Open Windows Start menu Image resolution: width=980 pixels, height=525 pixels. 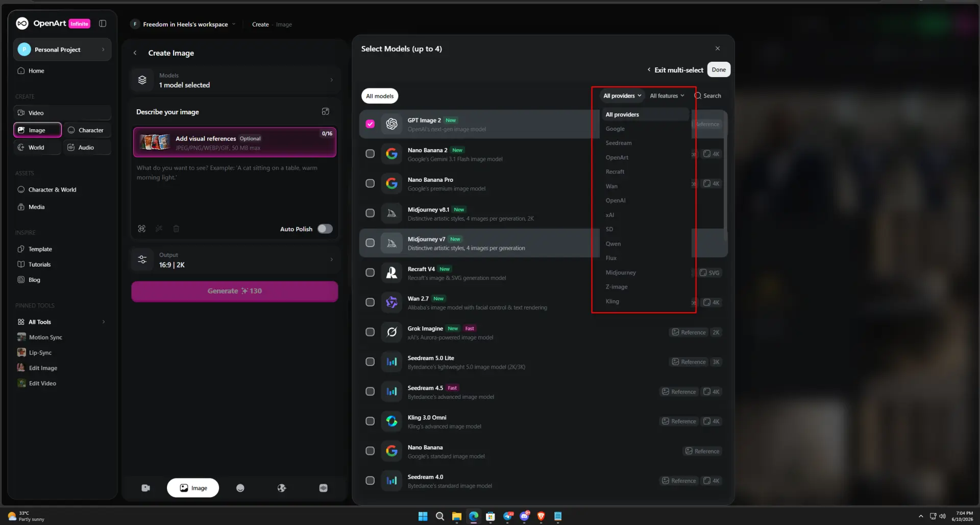[423, 516]
